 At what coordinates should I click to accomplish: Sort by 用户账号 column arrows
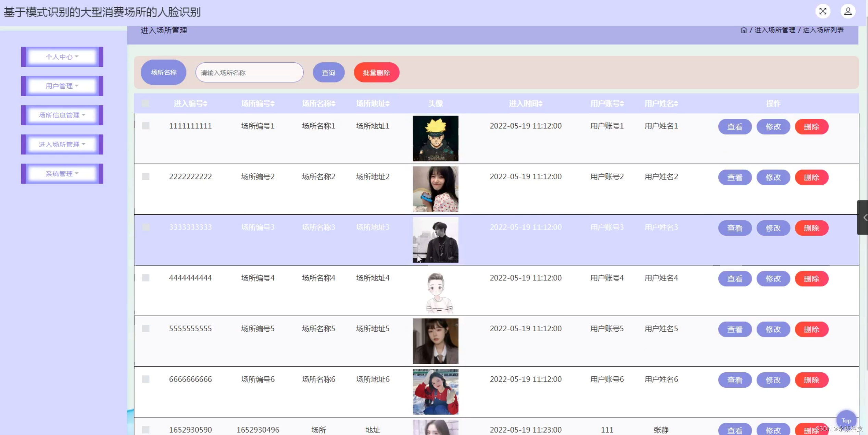pos(622,104)
